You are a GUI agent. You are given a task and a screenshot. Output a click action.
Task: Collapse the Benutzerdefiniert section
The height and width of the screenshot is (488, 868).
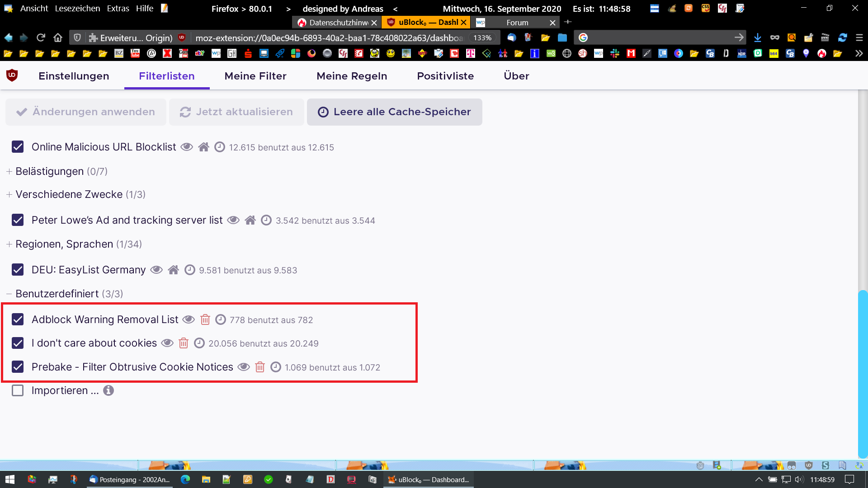(57, 294)
